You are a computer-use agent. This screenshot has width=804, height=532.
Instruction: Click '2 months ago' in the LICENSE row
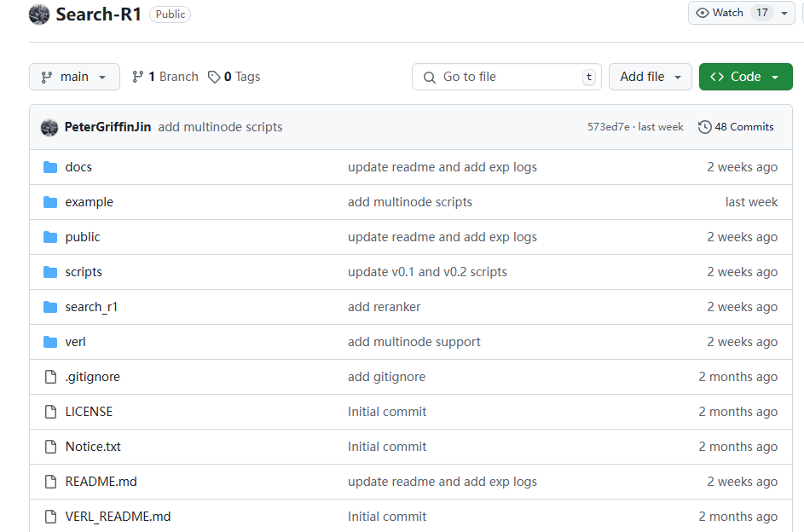coord(737,412)
